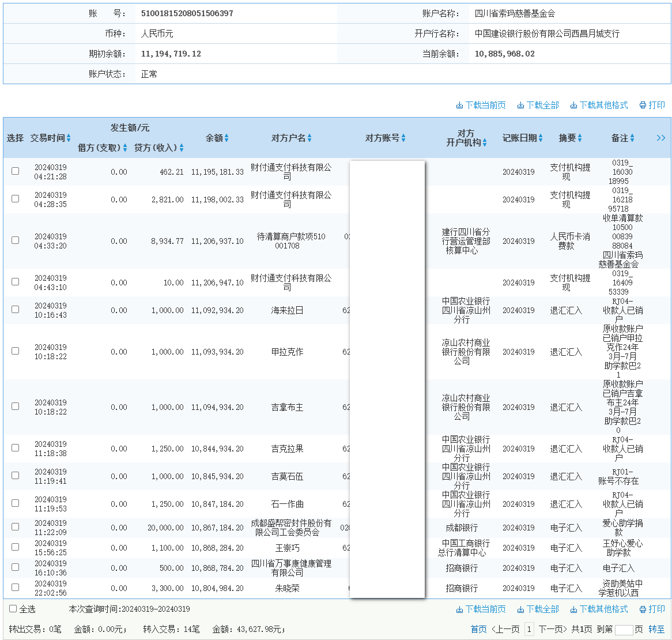This screenshot has height=640, width=672.
Task: Select the 04:28:35 transaction checkbox
Action: [x=16, y=199]
